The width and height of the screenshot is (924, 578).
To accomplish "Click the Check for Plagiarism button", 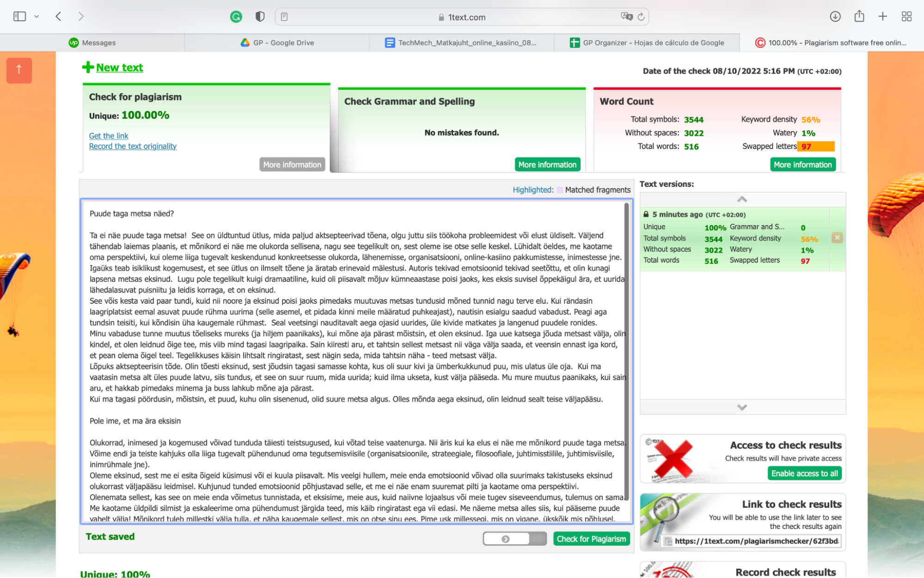I will pyautogui.click(x=591, y=539).
